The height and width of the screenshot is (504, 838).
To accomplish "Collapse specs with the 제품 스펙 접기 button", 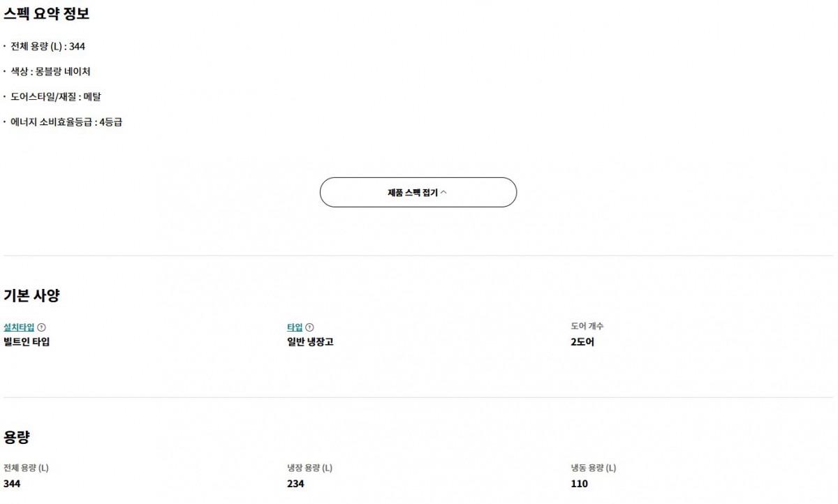I will click(x=418, y=193).
